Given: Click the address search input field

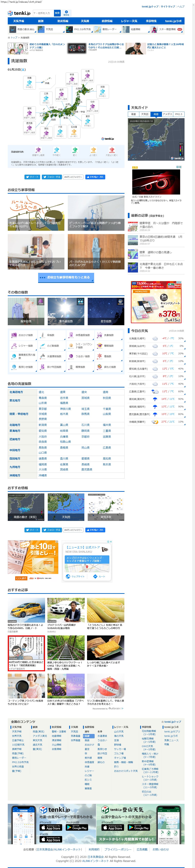Looking at the screenshot, I should click(43, 13).
